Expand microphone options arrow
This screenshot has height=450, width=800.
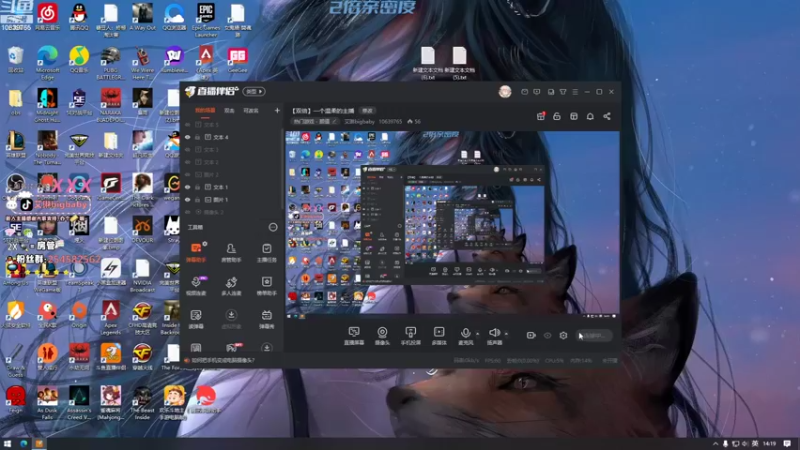tap(478, 334)
